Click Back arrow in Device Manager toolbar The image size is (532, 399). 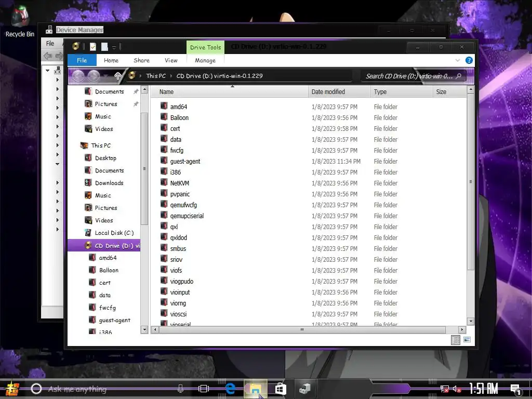coord(48,56)
